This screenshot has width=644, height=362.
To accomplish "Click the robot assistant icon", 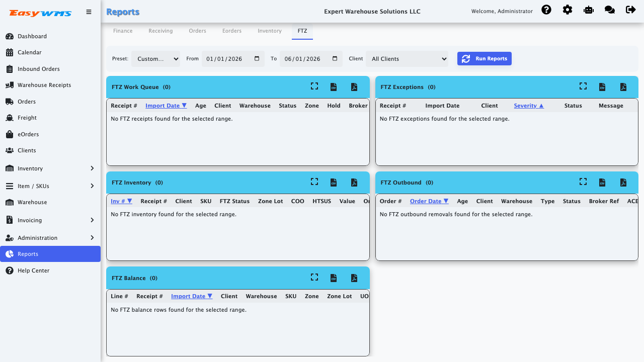I will [x=589, y=10].
